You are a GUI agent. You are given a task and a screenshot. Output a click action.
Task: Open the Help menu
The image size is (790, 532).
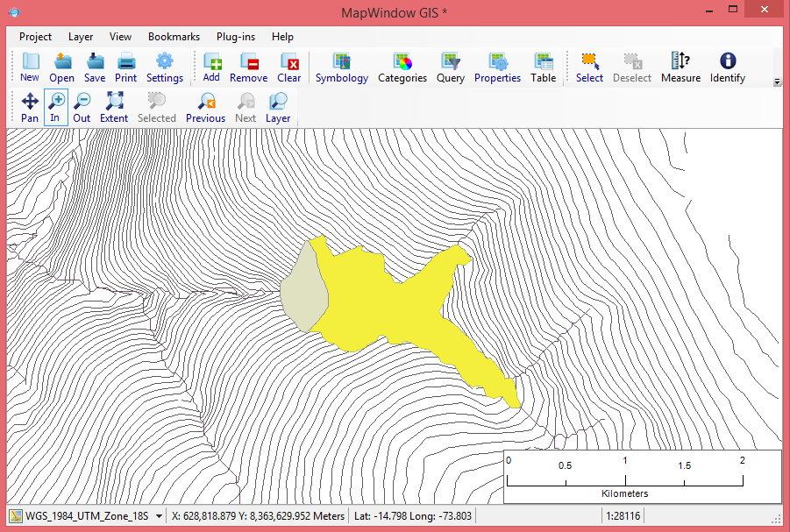tap(282, 37)
